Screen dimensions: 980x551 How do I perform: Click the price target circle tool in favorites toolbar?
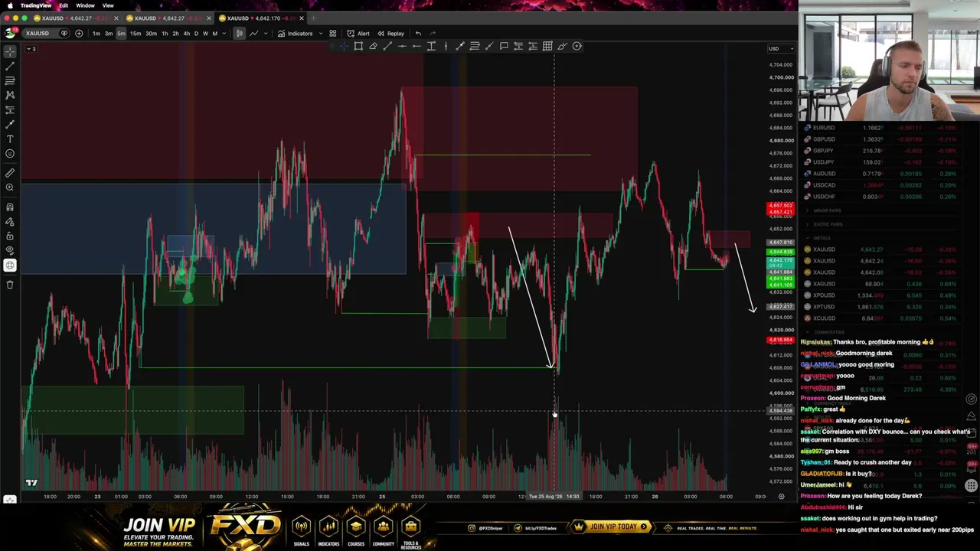tap(577, 46)
